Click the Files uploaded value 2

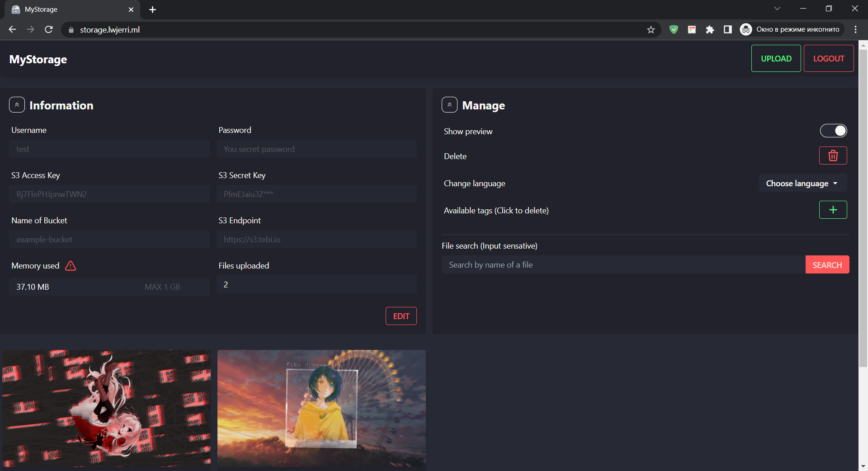click(226, 284)
